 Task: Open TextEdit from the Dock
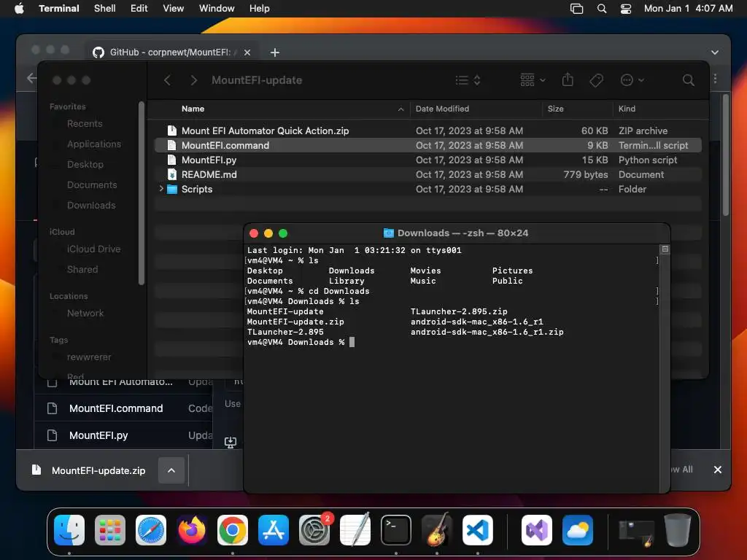pyautogui.click(x=355, y=530)
